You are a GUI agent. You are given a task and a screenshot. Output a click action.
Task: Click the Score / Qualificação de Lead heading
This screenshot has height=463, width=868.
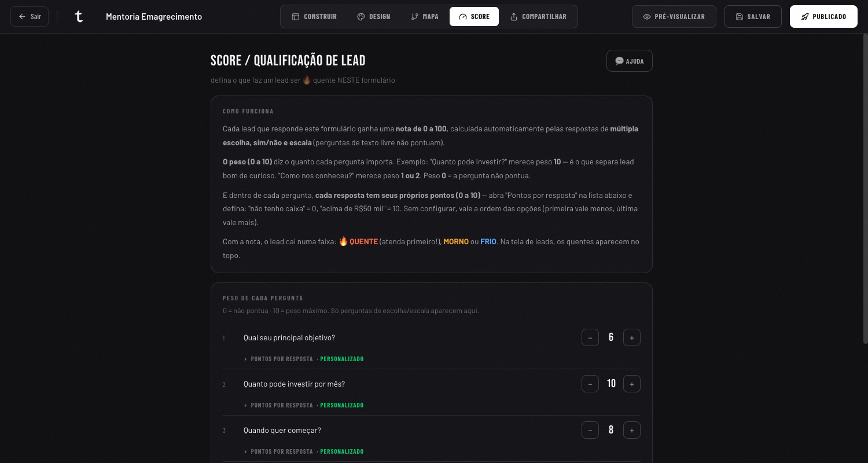(x=288, y=60)
